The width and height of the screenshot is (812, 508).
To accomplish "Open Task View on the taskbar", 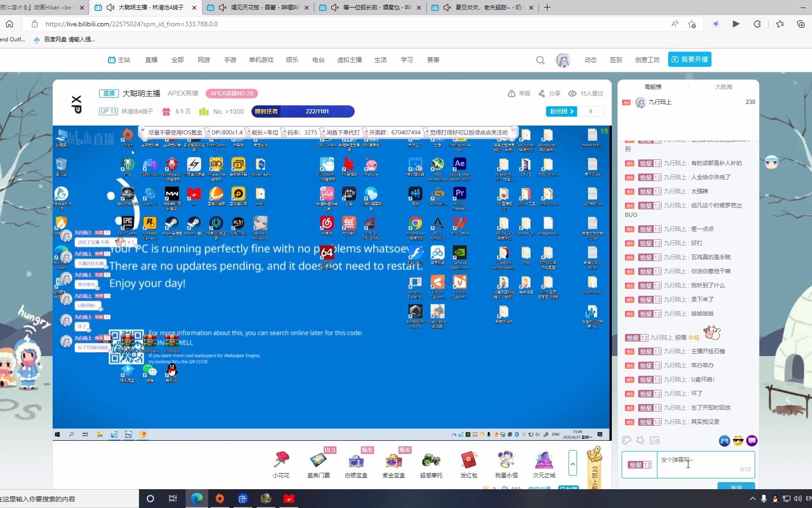I will (x=173, y=499).
